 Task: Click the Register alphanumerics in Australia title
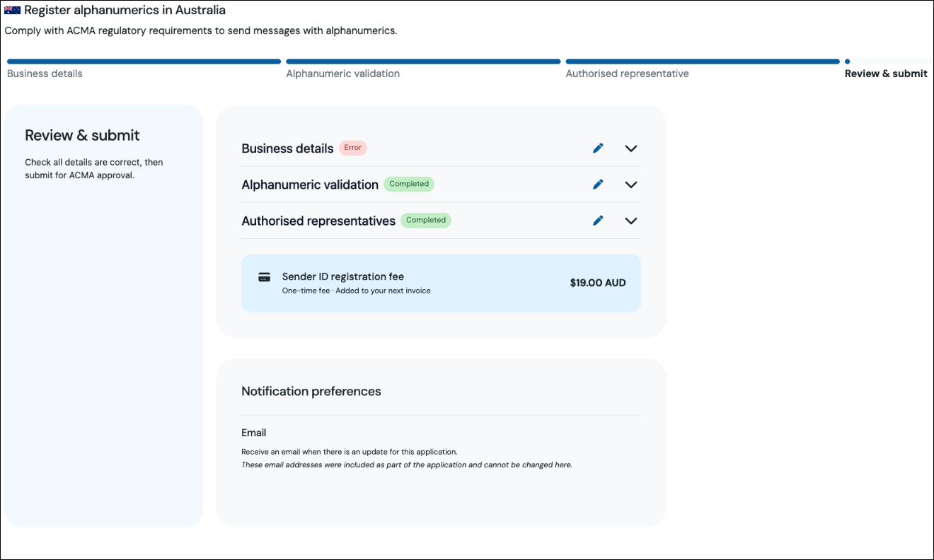[x=125, y=11]
